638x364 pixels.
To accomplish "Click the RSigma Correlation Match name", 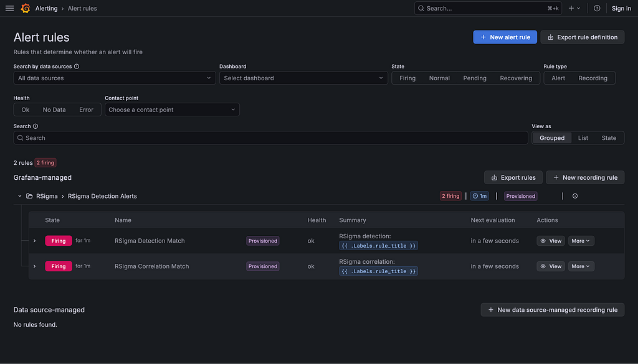I will pyautogui.click(x=152, y=266).
